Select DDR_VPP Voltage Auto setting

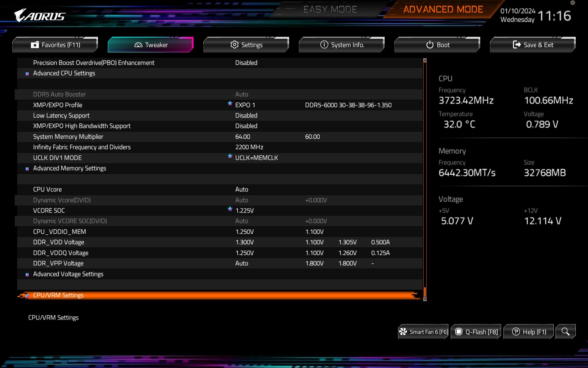(242, 263)
